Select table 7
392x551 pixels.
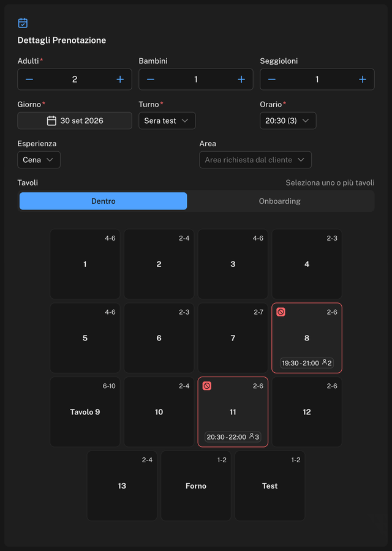[233, 338]
